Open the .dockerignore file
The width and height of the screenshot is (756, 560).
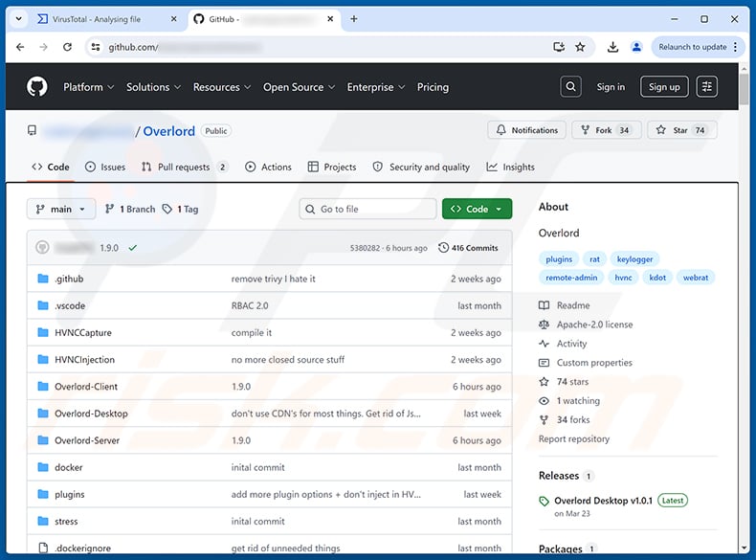click(x=82, y=549)
